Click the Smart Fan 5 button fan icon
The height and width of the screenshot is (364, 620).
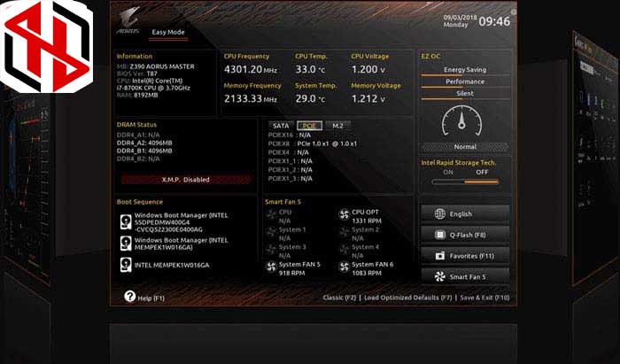(x=439, y=276)
